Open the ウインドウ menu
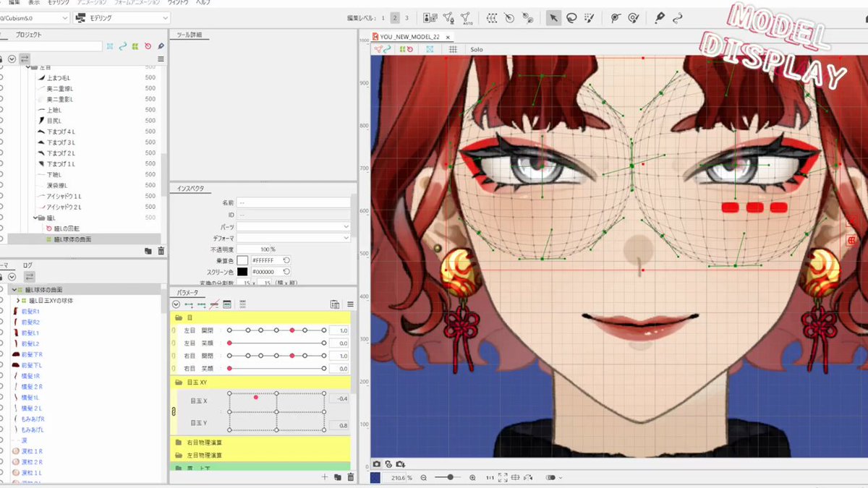Screen dimensions: 868x488 (x=177, y=3)
